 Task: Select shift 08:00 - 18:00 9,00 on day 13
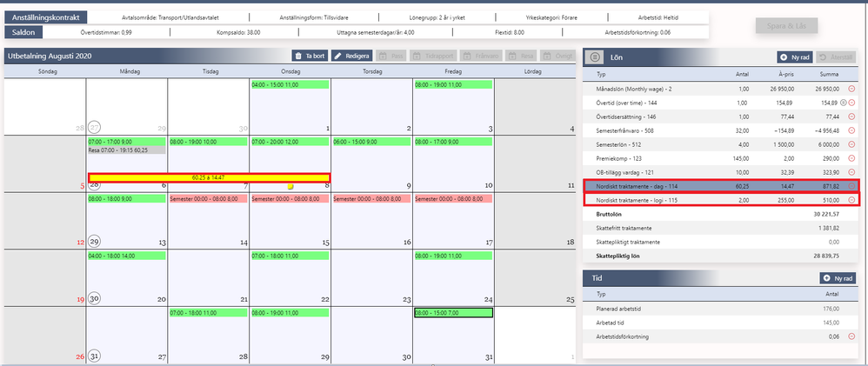pyautogui.click(x=127, y=199)
